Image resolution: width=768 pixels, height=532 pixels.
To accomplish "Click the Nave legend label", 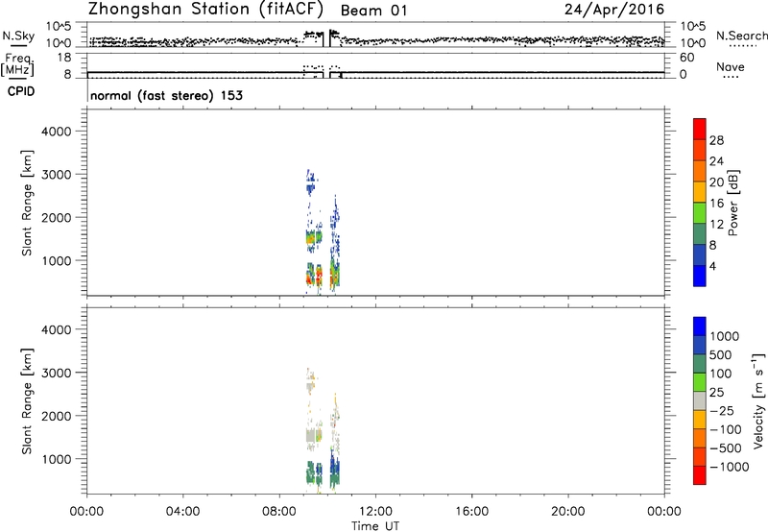I will (x=730, y=67).
